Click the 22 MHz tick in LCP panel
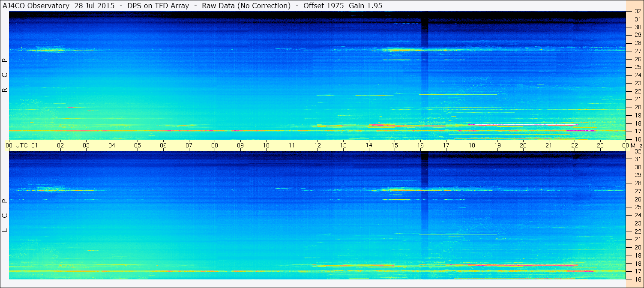Viewport: 644px width, 288px height. (x=637, y=231)
